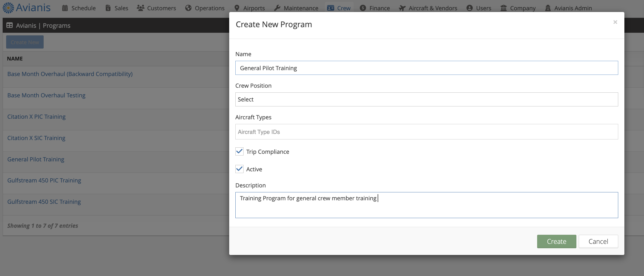Image resolution: width=644 pixels, height=276 pixels.
Task: Close the Create New Program dialog
Action: (615, 22)
